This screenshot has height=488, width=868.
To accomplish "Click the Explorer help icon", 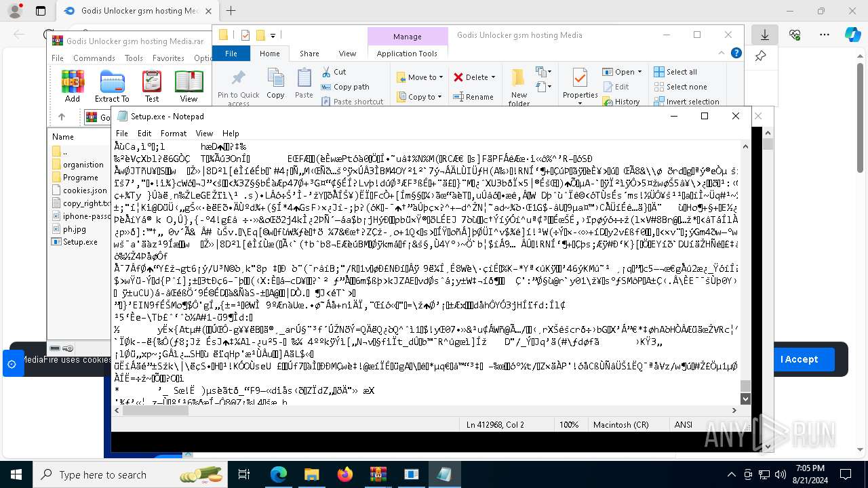I will point(736,54).
